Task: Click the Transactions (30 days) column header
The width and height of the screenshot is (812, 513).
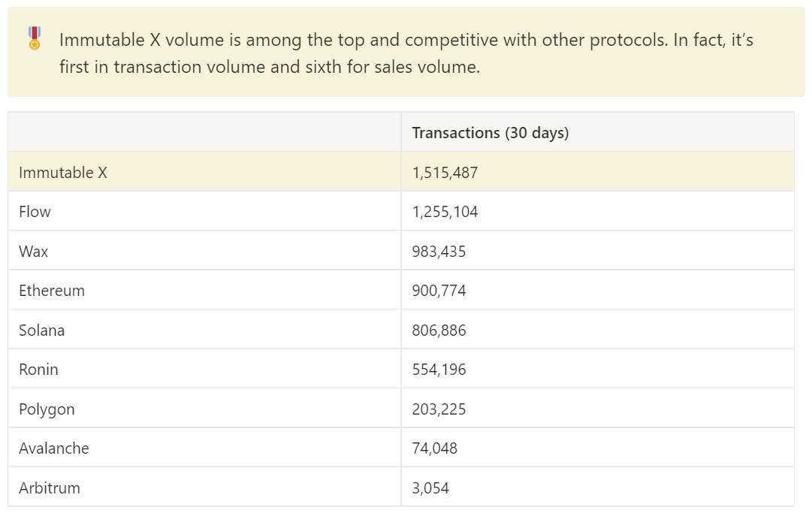Action: [490, 133]
